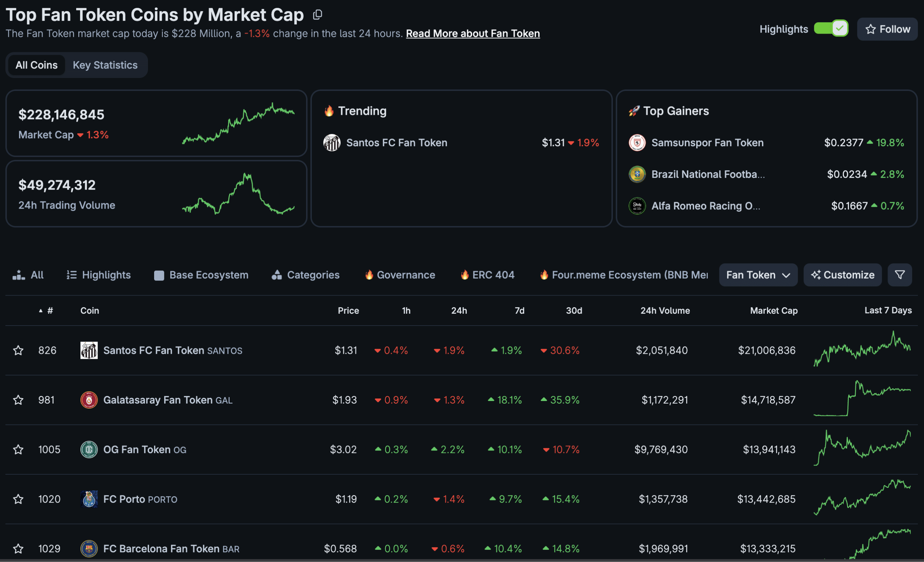Favorite the Santos FC Fan Token row

point(18,350)
